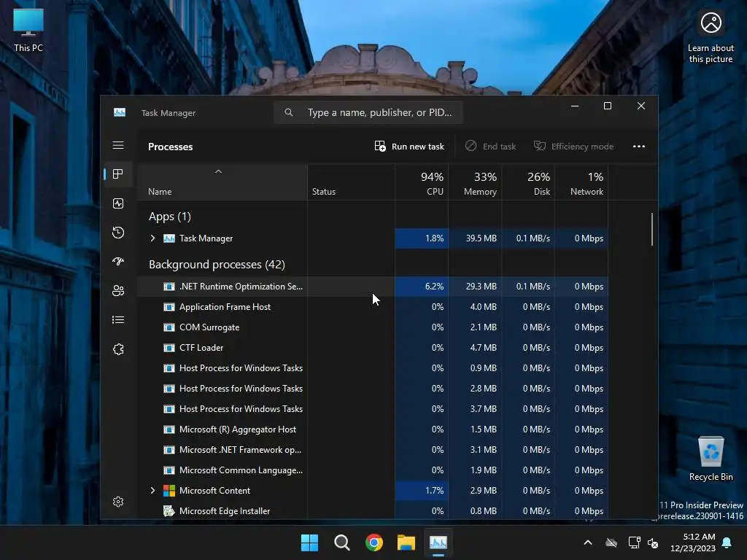Viewport: 747px width, 560px height.
Task: Open the Performance page icon in sidebar
Action: [x=118, y=203]
